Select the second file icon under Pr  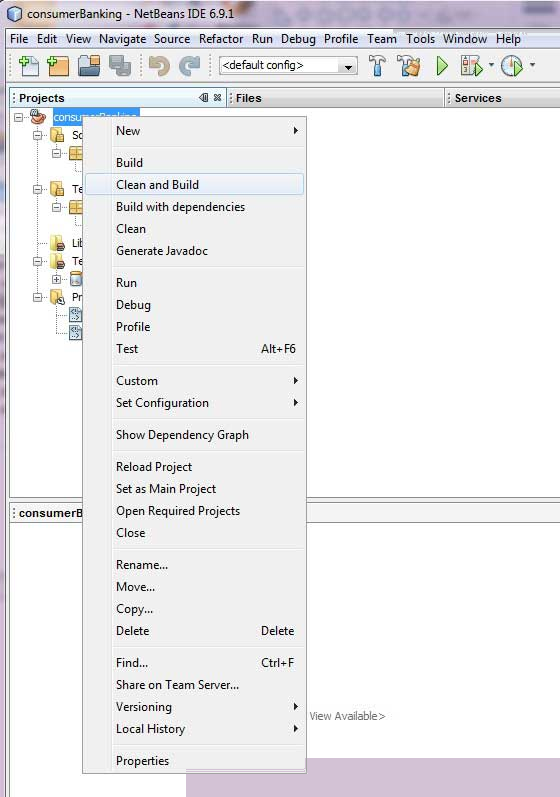click(x=75, y=333)
